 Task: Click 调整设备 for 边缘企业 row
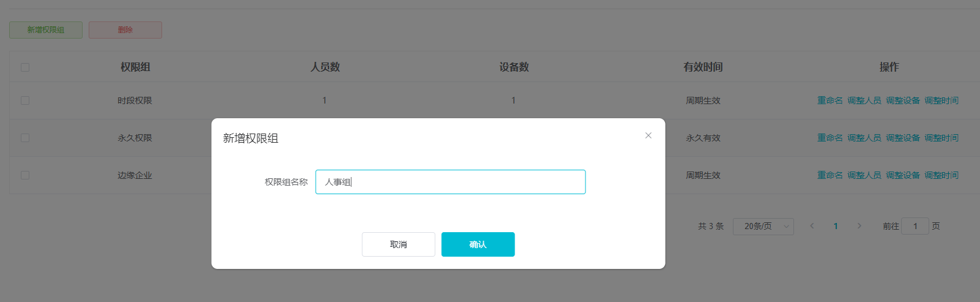903,175
